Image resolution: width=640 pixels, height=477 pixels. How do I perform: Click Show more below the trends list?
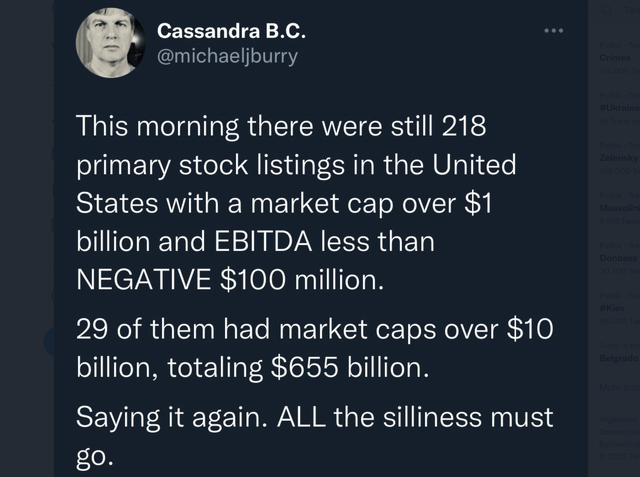pyautogui.click(x=614, y=384)
